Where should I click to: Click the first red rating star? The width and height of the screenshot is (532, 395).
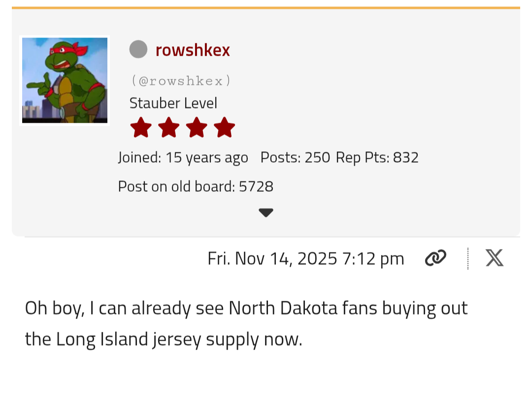(141, 128)
